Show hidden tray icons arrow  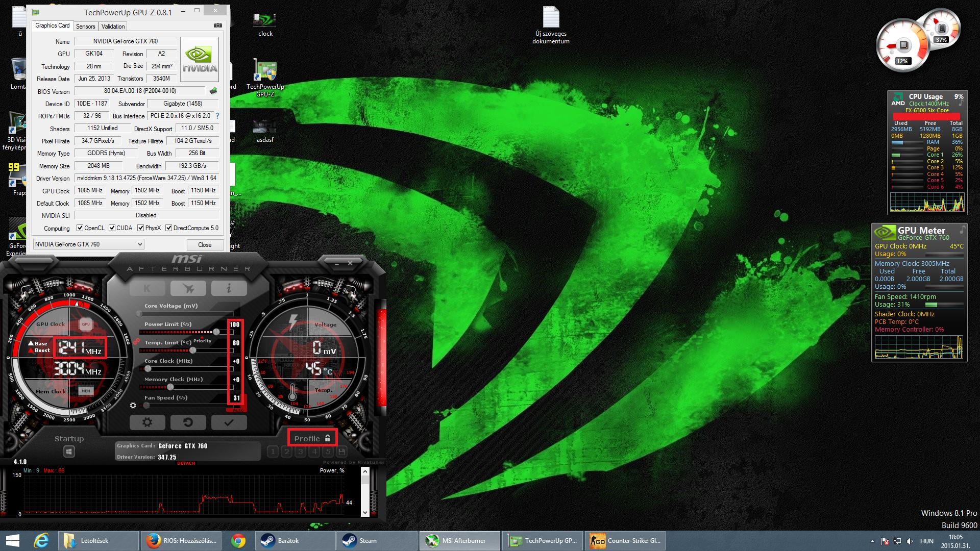tap(872, 541)
